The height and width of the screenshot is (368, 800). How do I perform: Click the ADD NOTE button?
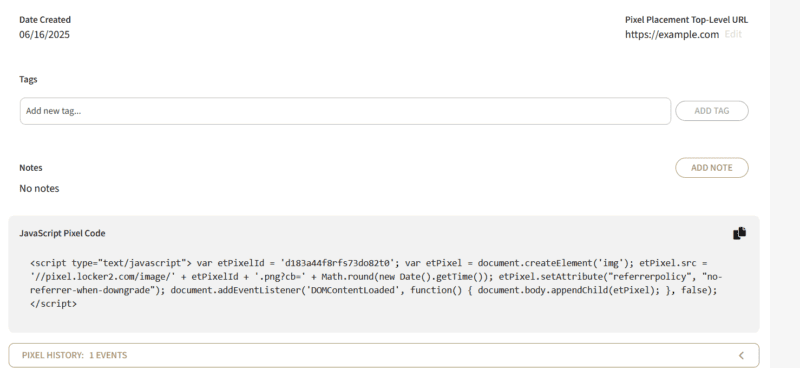[x=712, y=167]
